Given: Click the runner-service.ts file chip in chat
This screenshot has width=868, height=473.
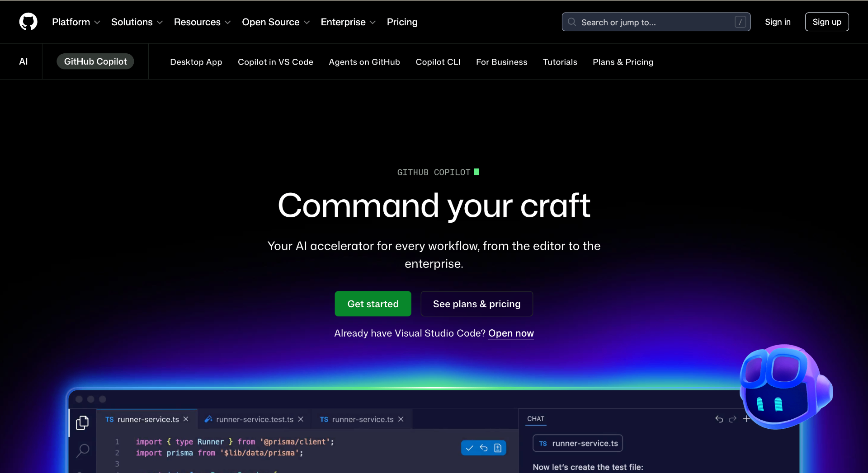Looking at the screenshot, I should click(x=578, y=443).
